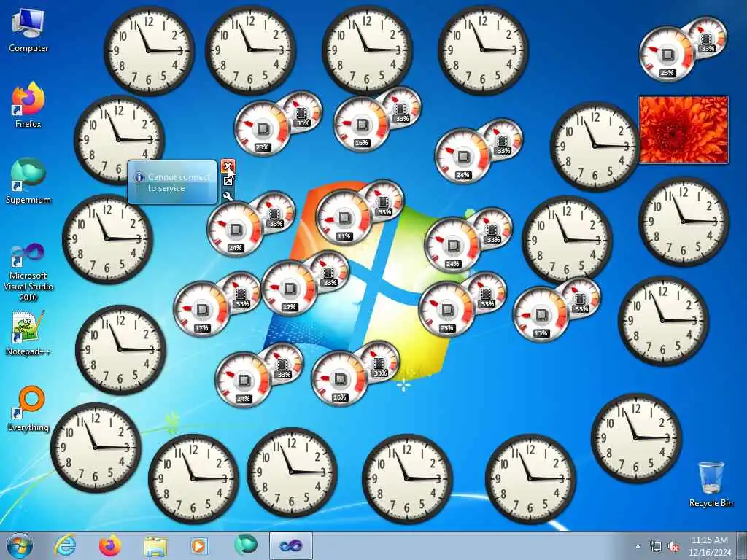Select the CPU meter showing 11%

(344, 217)
